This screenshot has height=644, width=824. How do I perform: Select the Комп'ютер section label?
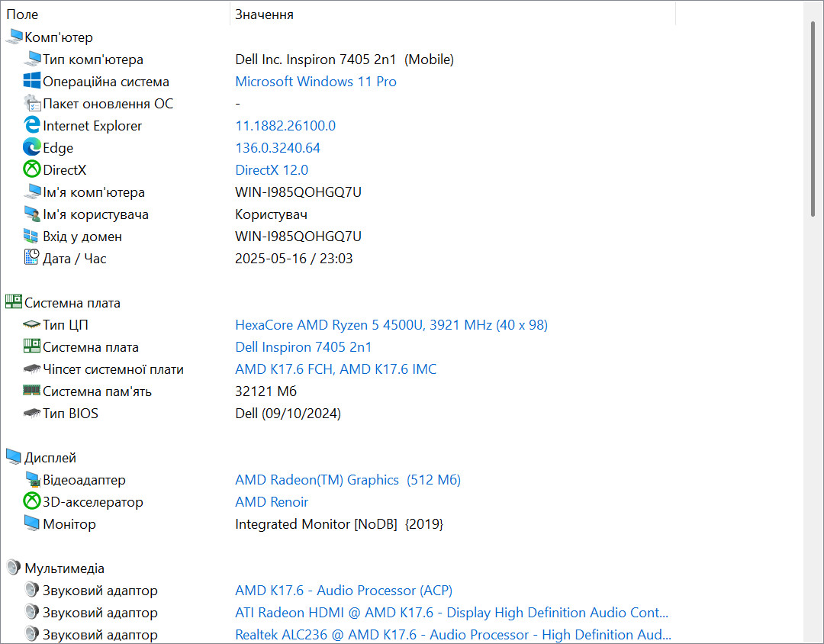(x=59, y=37)
